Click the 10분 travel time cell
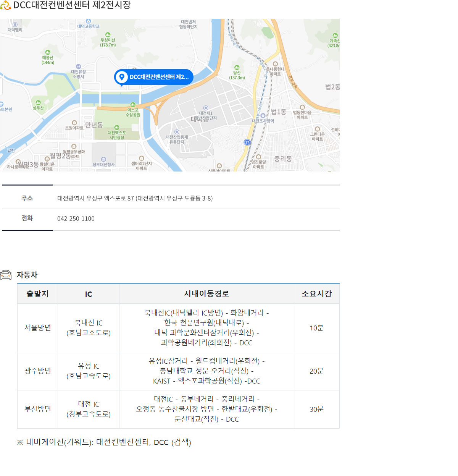Image resolution: width=458 pixels, height=476 pixels. (316, 328)
